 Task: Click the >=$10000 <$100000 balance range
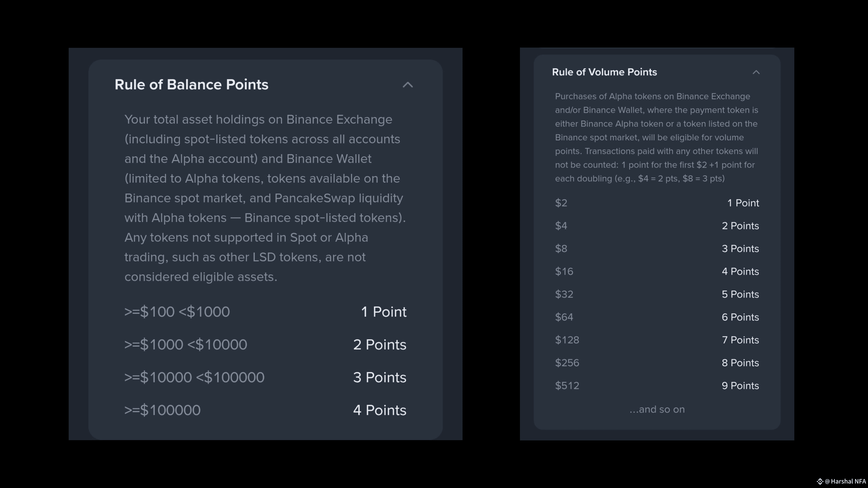point(194,377)
